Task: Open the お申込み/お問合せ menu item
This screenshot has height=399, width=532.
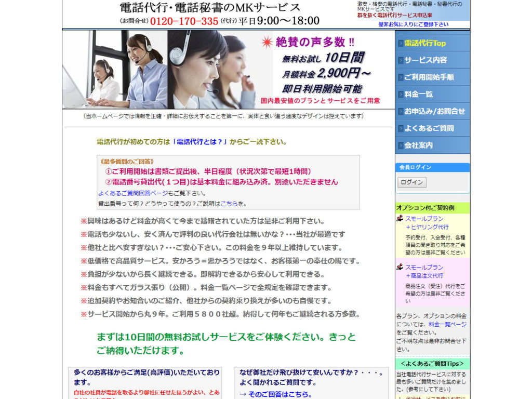Action: tap(434, 111)
